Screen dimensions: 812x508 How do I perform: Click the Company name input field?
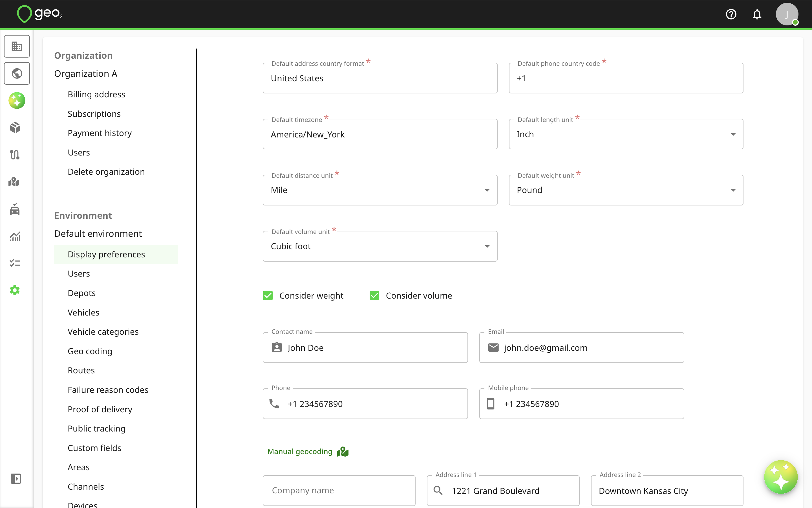(x=339, y=491)
